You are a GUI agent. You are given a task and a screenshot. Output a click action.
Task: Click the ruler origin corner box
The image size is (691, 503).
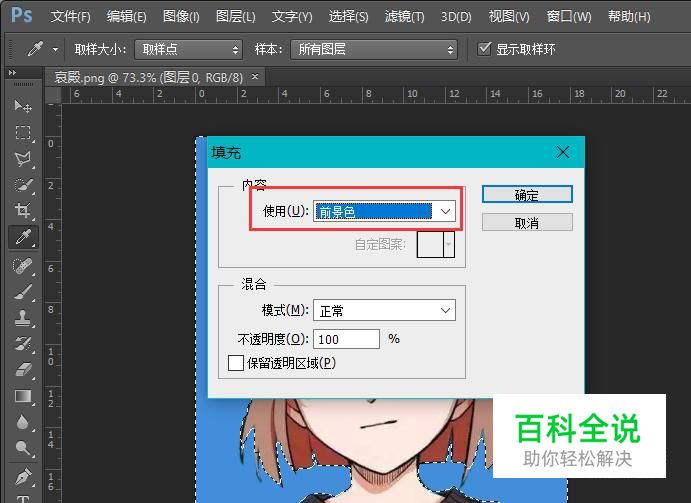pos(53,95)
